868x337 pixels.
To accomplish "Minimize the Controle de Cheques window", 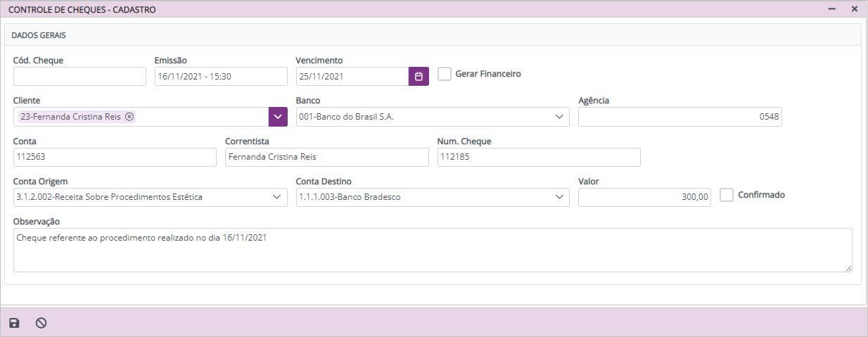I will [831, 9].
